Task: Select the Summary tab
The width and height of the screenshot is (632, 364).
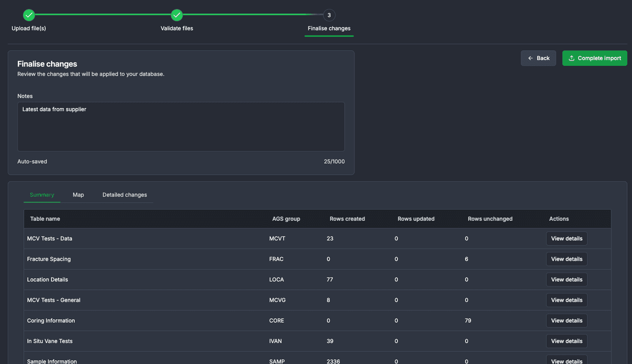Action: (x=42, y=195)
